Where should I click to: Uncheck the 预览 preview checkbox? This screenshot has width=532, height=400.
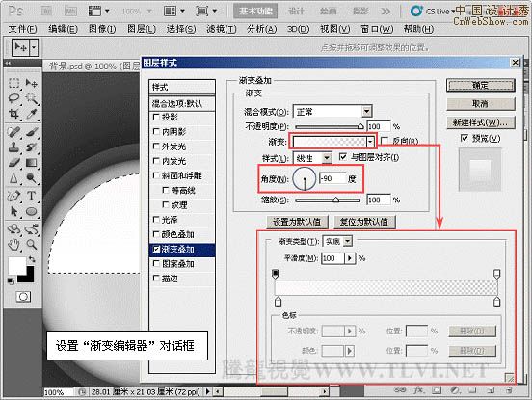point(465,138)
